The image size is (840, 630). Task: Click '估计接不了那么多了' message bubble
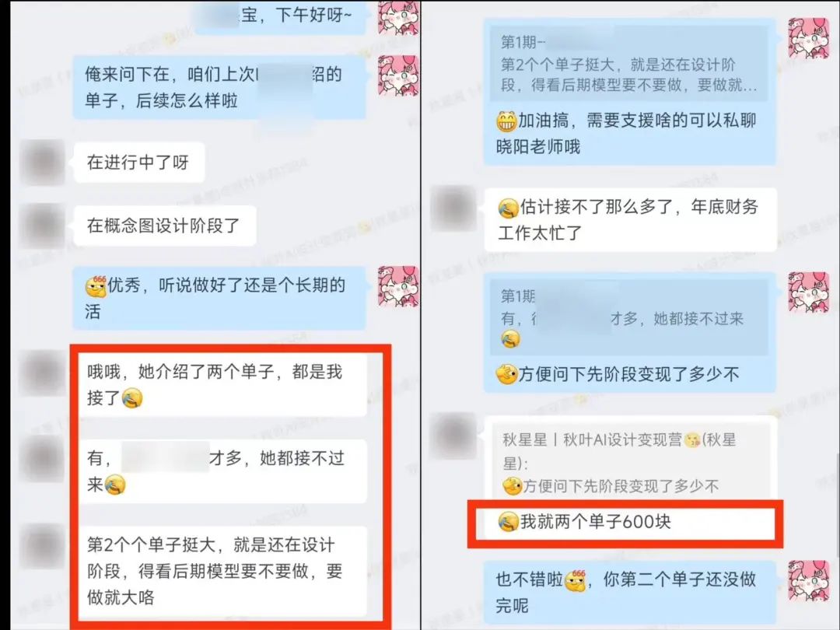630,219
